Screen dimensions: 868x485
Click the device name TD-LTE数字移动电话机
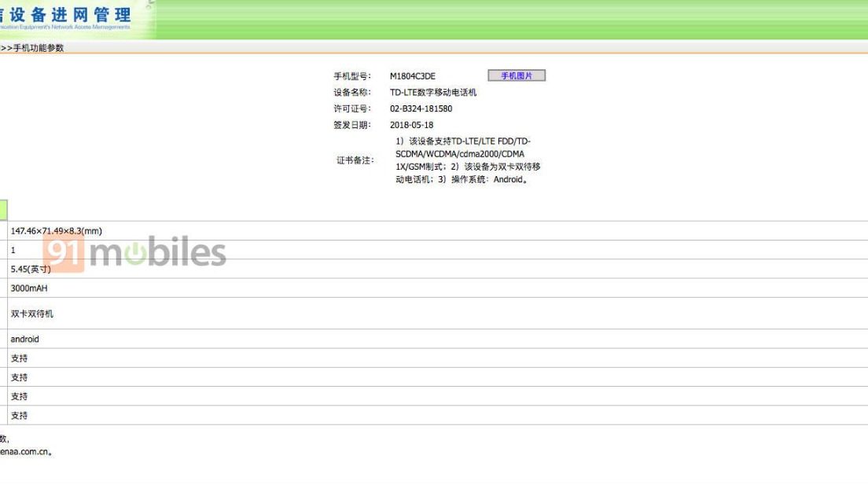[432, 92]
